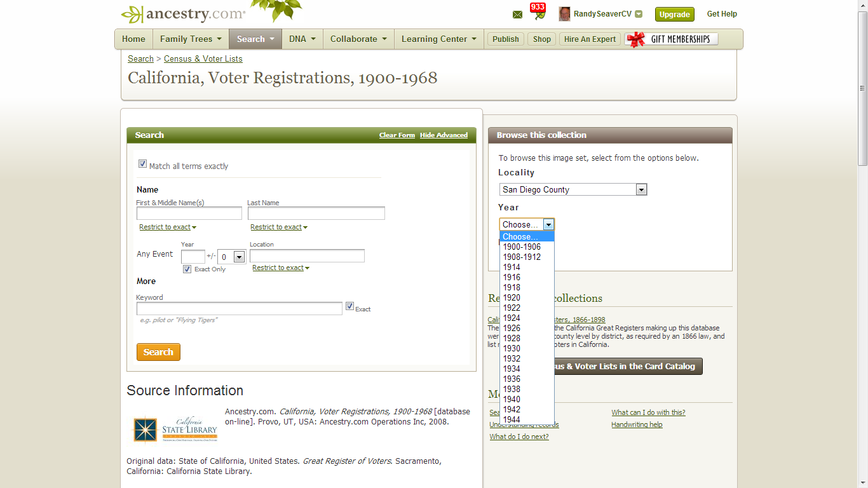Screen dimensions: 868x488
Task: Select 1900-1906 from the year list
Action: 527,247
